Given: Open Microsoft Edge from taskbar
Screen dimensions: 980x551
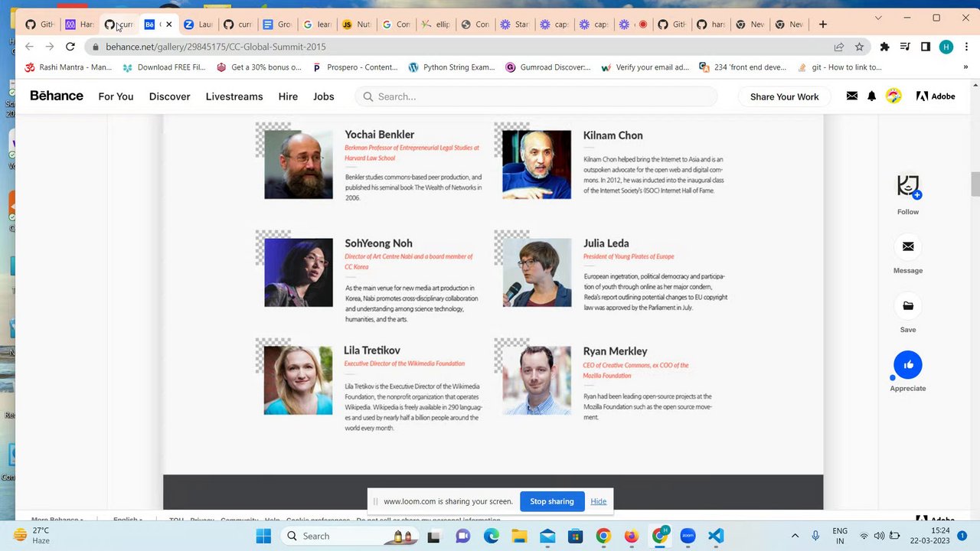Looking at the screenshot, I should pos(491,536).
